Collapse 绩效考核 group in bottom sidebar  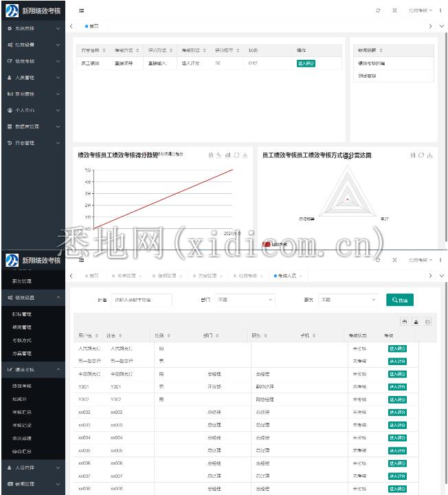point(33,370)
